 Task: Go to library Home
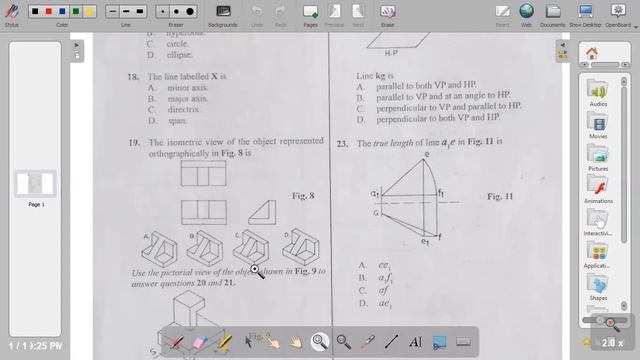[x=592, y=53]
